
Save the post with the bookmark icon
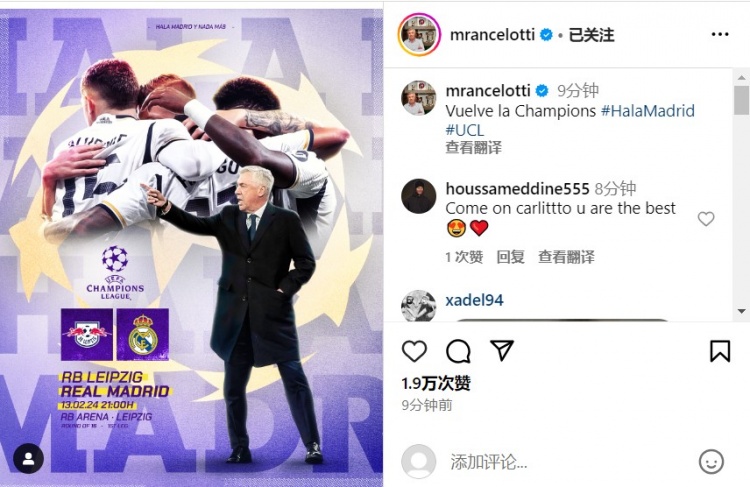click(720, 352)
